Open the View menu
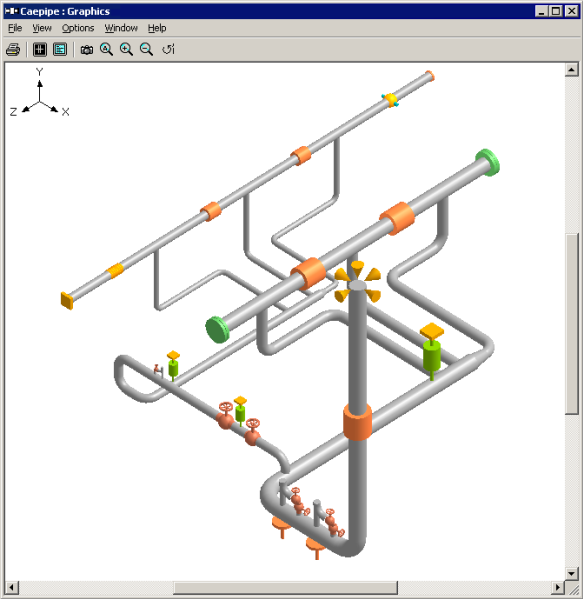 pos(42,28)
